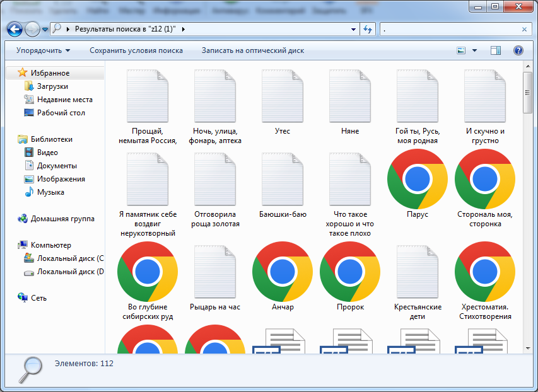538x392 pixels.
Task: Select Домашняя группа
Action: [62, 219]
